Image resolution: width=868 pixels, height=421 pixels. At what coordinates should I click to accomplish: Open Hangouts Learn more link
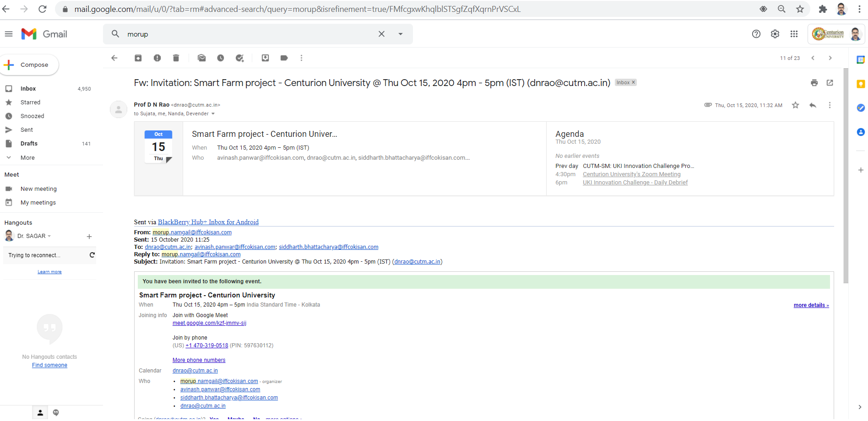49,272
